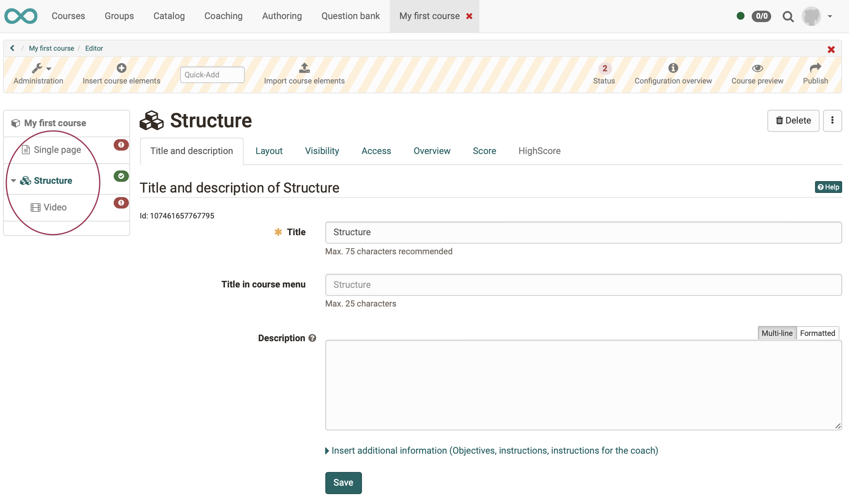Click the Import course elements upload icon
Image resolution: width=849 pixels, height=504 pixels.
[x=304, y=68]
